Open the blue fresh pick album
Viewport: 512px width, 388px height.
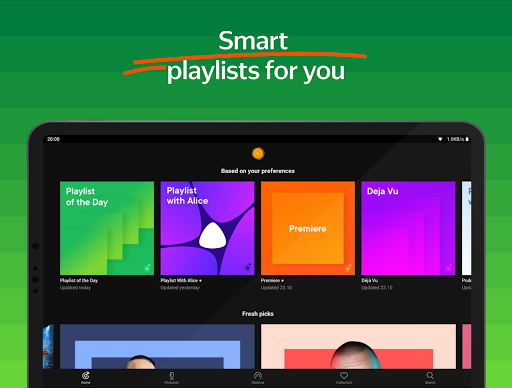[x=157, y=346]
